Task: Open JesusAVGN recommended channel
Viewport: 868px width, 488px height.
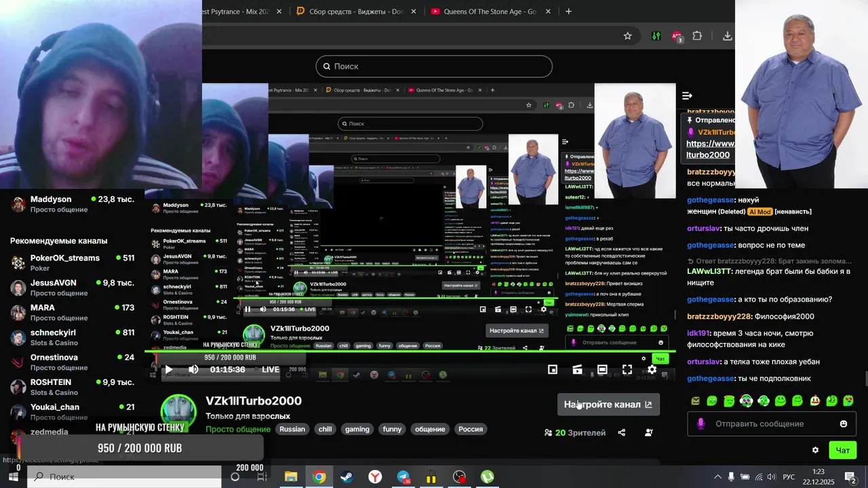Action: pos(72,287)
